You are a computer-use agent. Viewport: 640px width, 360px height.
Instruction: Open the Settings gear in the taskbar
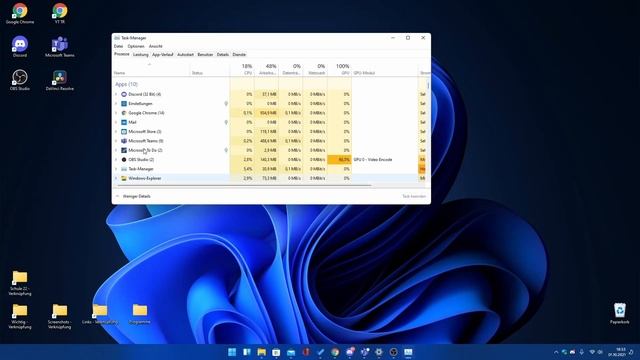[x=379, y=352]
